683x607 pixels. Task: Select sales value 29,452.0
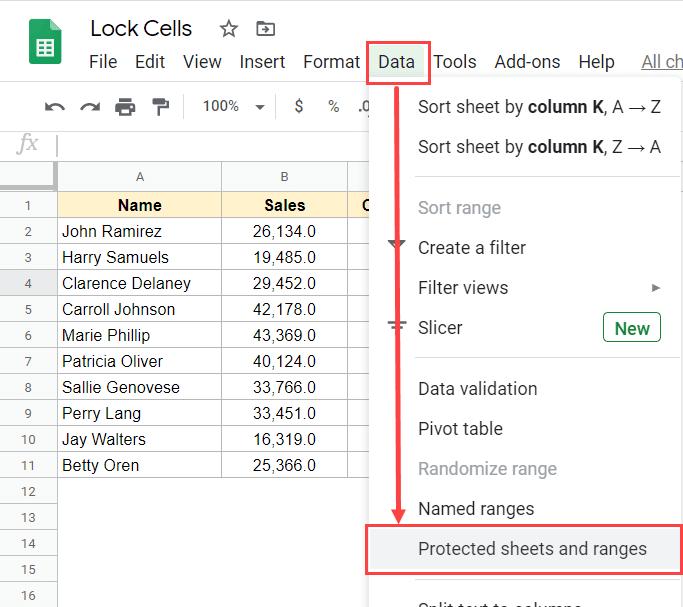click(x=284, y=283)
